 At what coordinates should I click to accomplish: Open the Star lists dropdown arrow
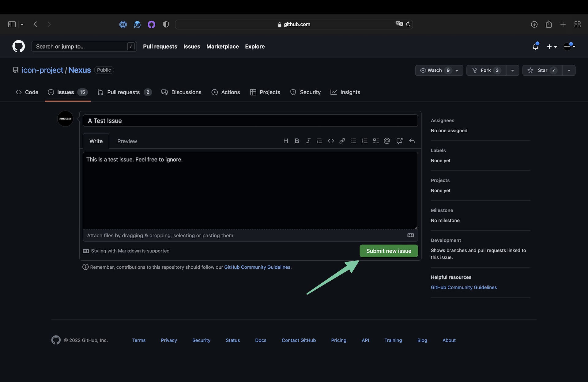[569, 70]
